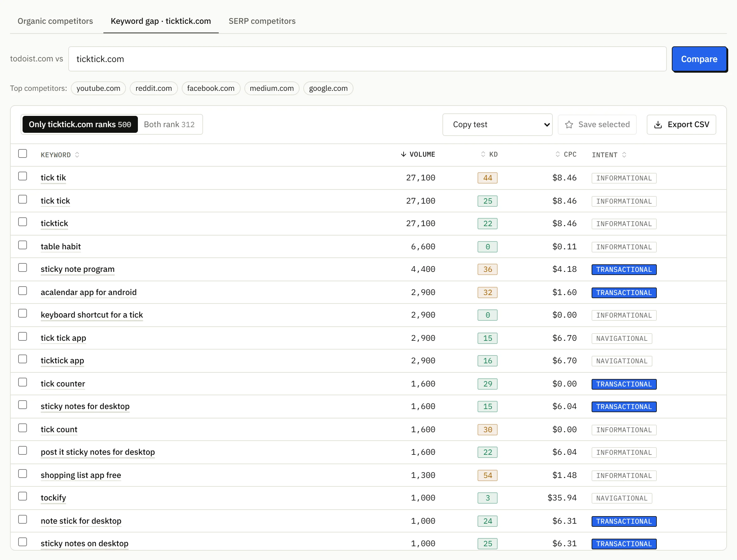The height and width of the screenshot is (560, 737).
Task: Click the Intent sort arrows icon
Action: tap(624, 155)
